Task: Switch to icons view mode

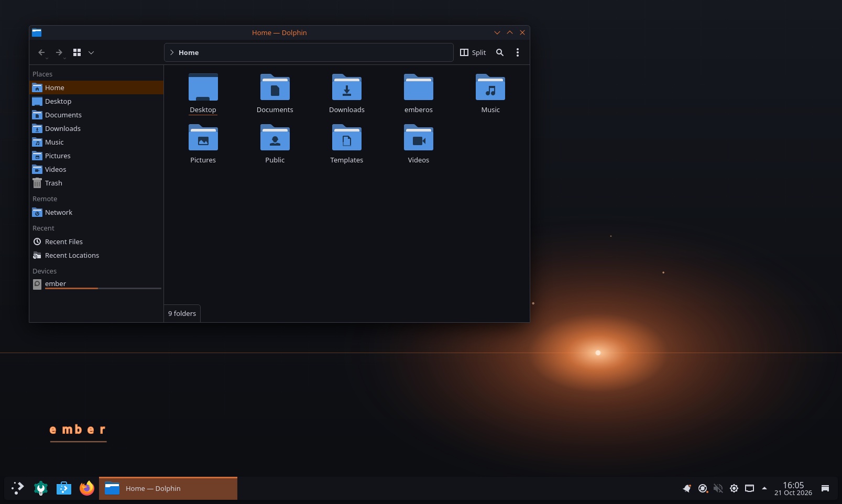Action: tap(77, 52)
